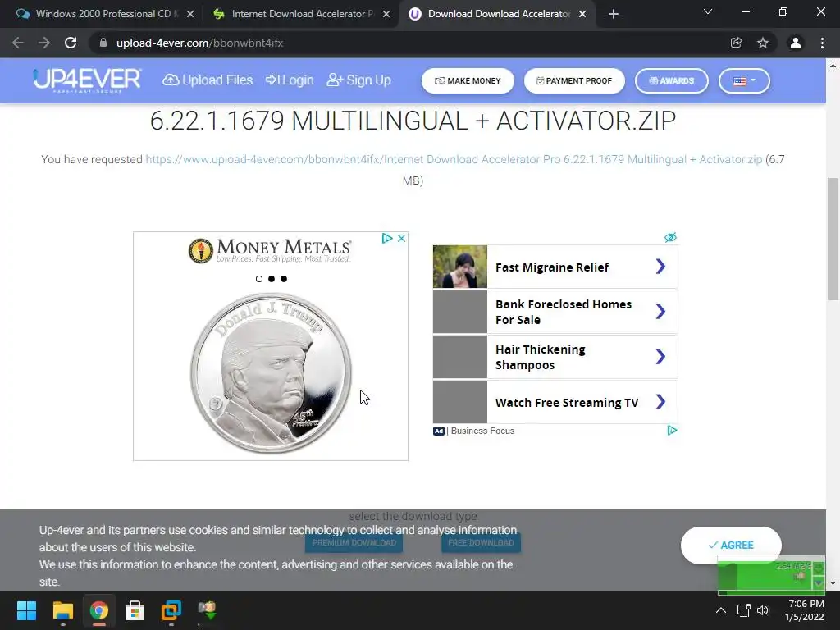Click the browser back arrow
The height and width of the screenshot is (630, 840).
pyautogui.click(x=18, y=43)
